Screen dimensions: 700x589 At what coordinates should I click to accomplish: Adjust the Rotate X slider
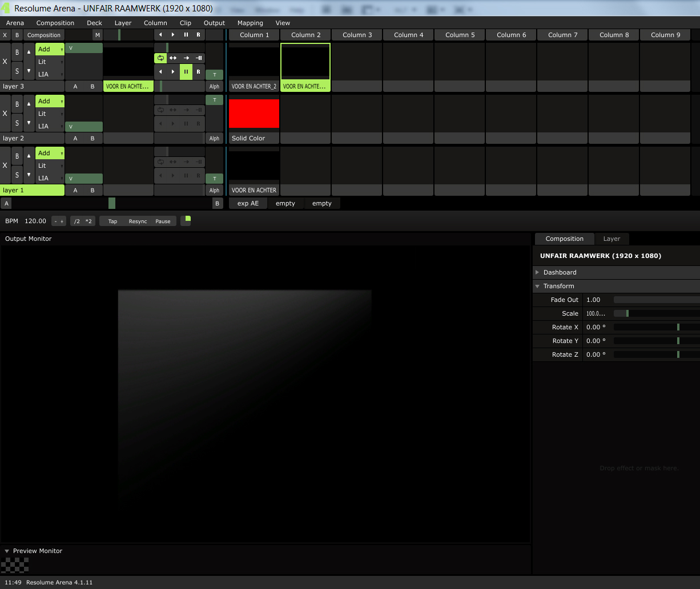[657, 327]
